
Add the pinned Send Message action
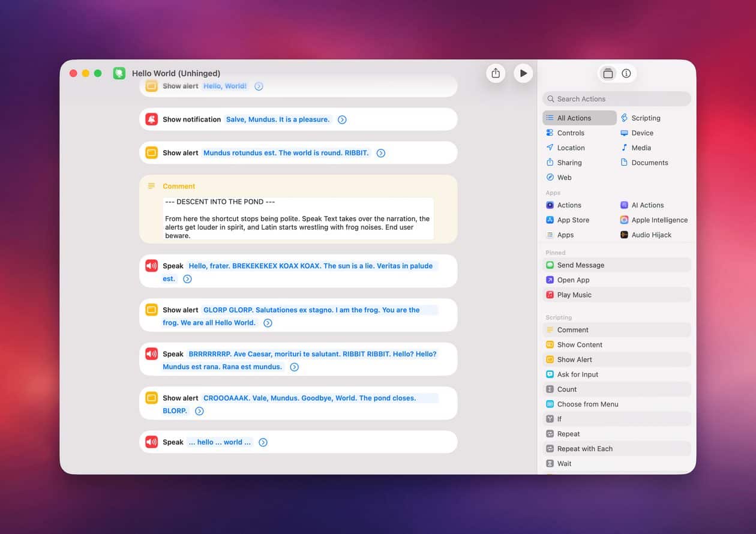[617, 265]
